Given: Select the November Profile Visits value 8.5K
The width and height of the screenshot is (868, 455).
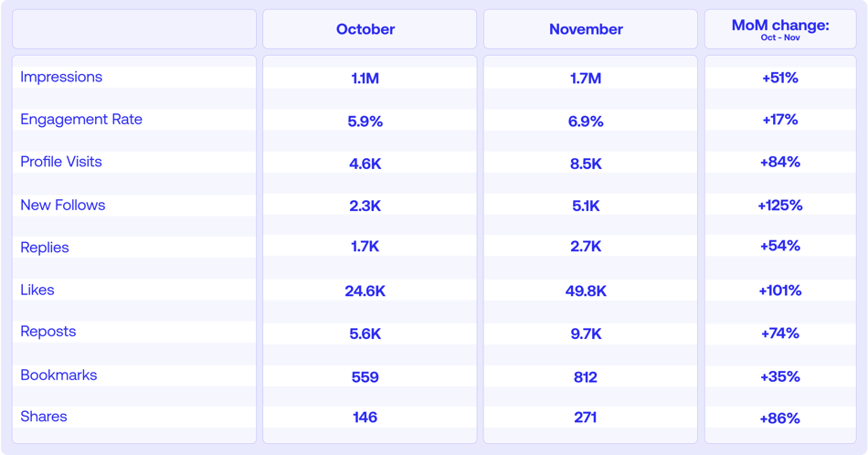Looking at the screenshot, I should coord(586,164).
